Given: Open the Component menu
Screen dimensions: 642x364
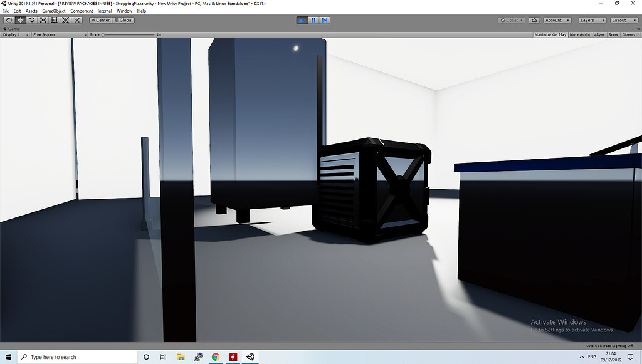Looking at the screenshot, I should (x=82, y=11).
